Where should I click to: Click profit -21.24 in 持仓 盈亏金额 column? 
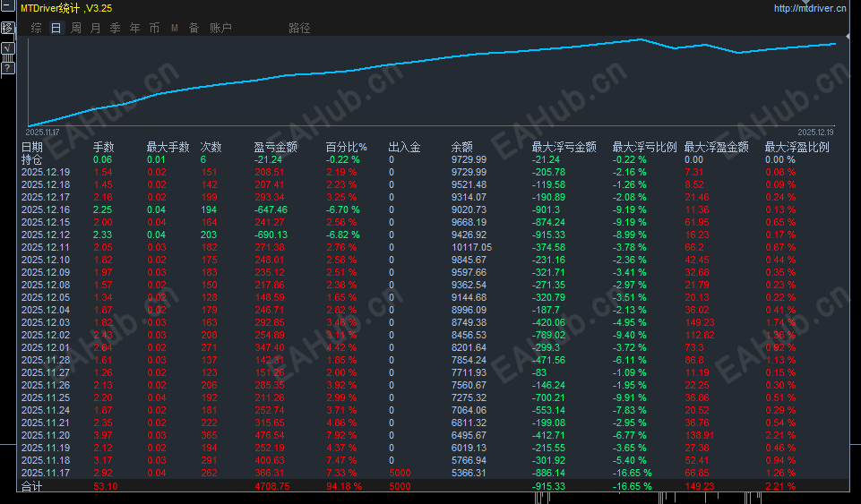click(x=269, y=159)
